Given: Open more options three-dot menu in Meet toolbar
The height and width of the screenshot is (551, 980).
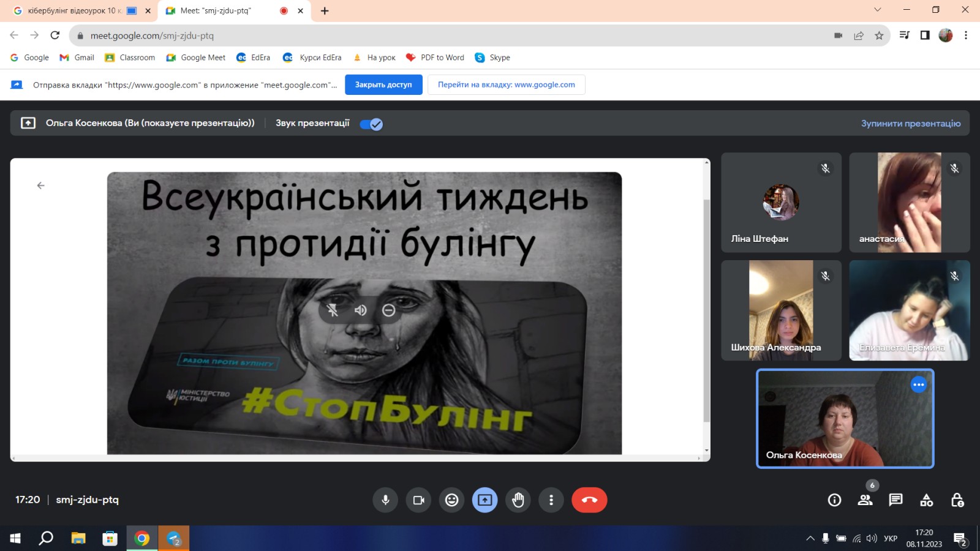Looking at the screenshot, I should click(x=551, y=500).
